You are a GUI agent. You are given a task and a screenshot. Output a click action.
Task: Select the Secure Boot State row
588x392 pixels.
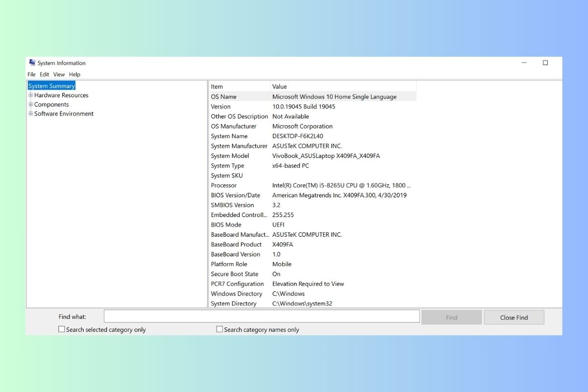pos(313,274)
